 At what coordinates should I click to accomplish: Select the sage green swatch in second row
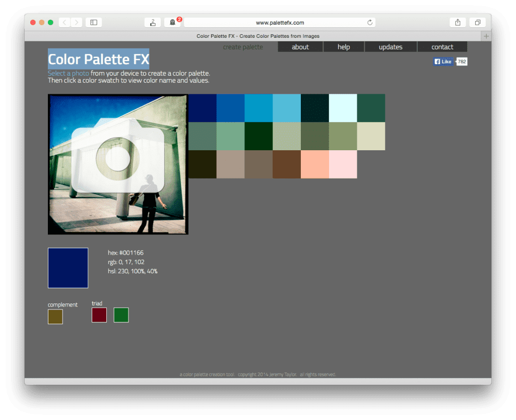pyautogui.click(x=230, y=136)
